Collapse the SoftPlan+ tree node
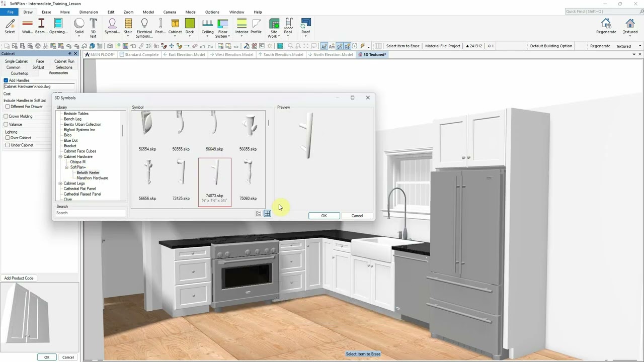Viewport: 644px width, 362px height. 66,167
